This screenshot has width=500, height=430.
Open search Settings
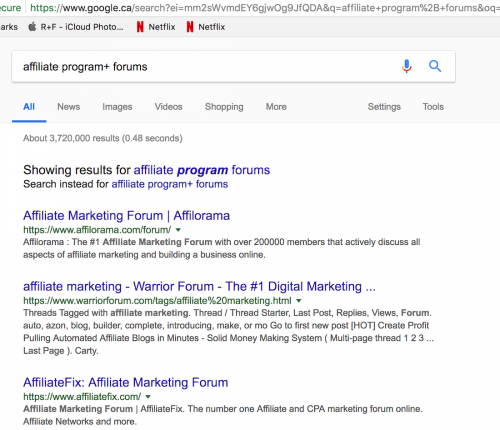[384, 107]
